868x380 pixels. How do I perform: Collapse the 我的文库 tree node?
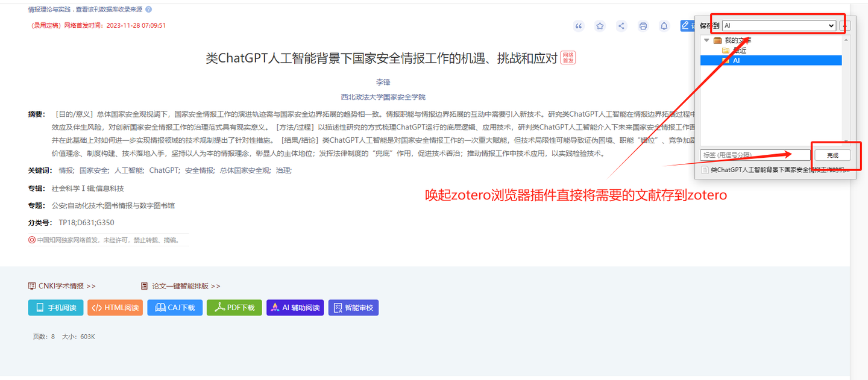click(x=707, y=40)
